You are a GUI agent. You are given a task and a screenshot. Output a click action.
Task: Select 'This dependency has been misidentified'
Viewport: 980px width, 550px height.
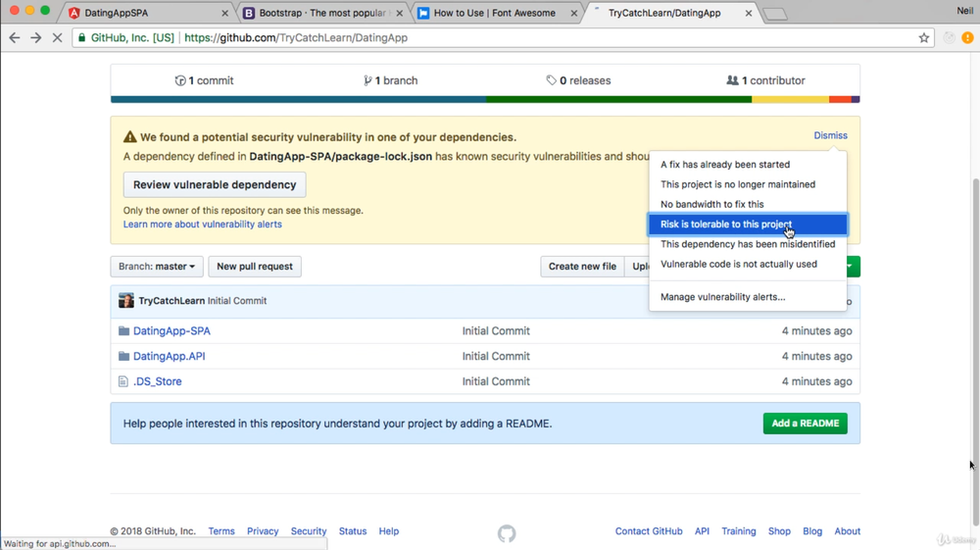(x=748, y=244)
